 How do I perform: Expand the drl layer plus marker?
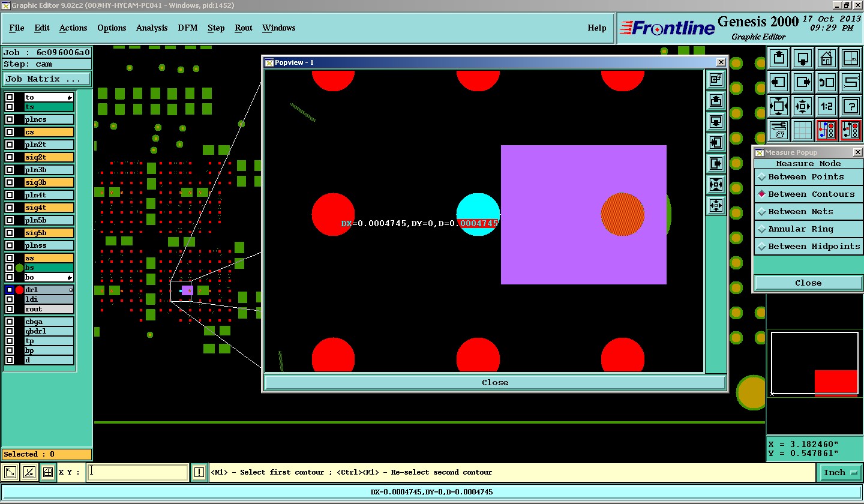pos(71,290)
